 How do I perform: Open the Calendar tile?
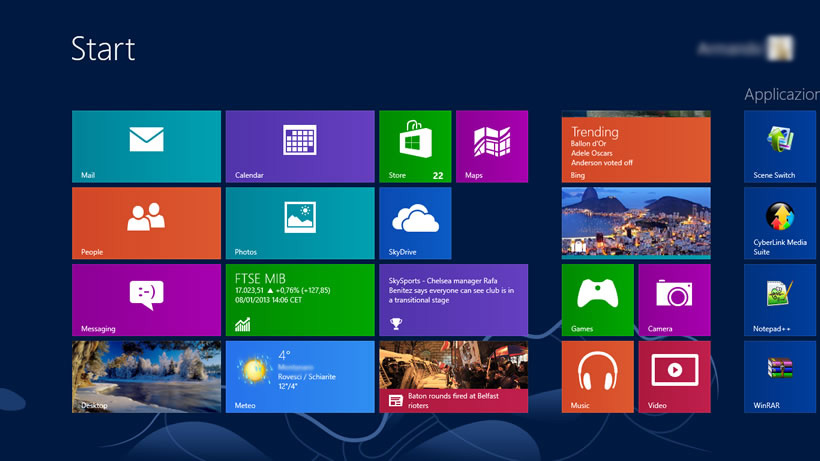point(300,146)
